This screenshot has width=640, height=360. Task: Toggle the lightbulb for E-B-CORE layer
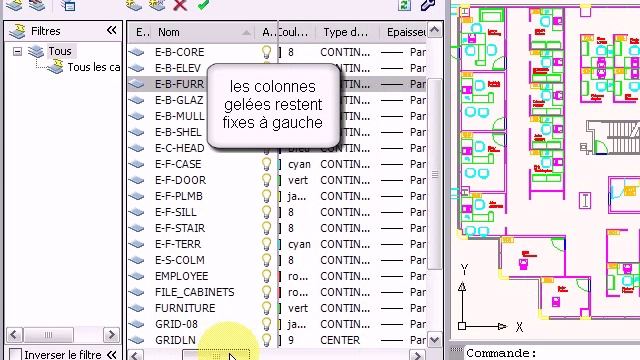pyautogui.click(x=266, y=52)
